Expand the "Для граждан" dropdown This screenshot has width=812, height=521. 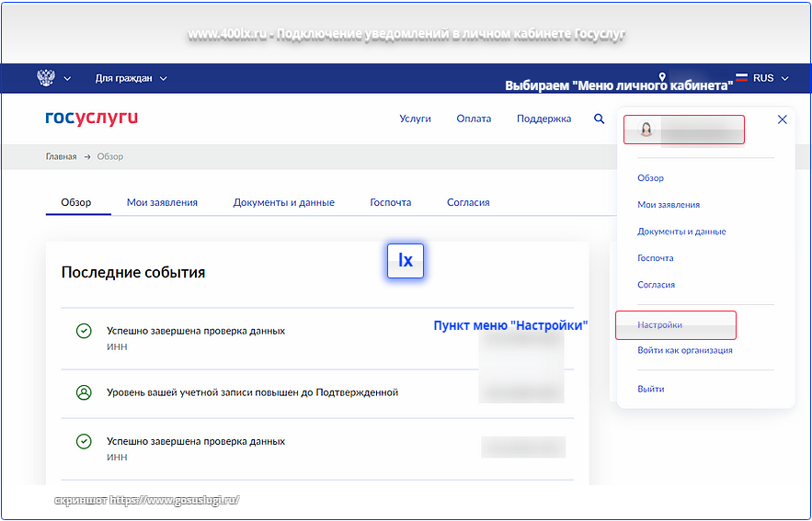131,78
